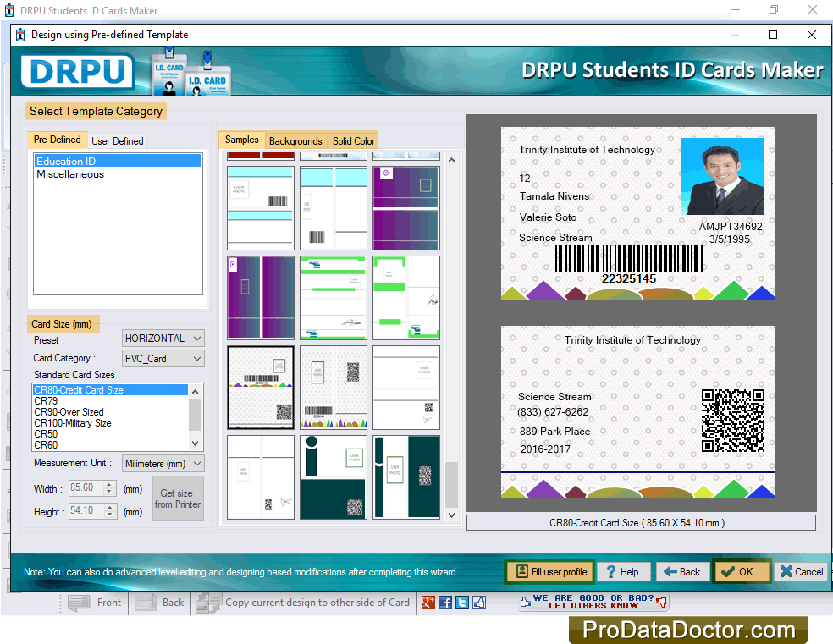Switch to the User Defined tab
The image size is (833, 644).
pos(118,140)
